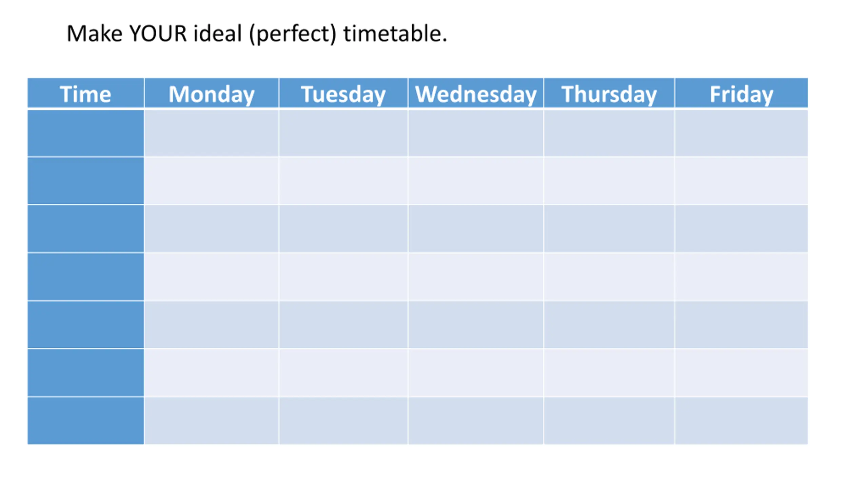Select the Friday column header

click(741, 93)
